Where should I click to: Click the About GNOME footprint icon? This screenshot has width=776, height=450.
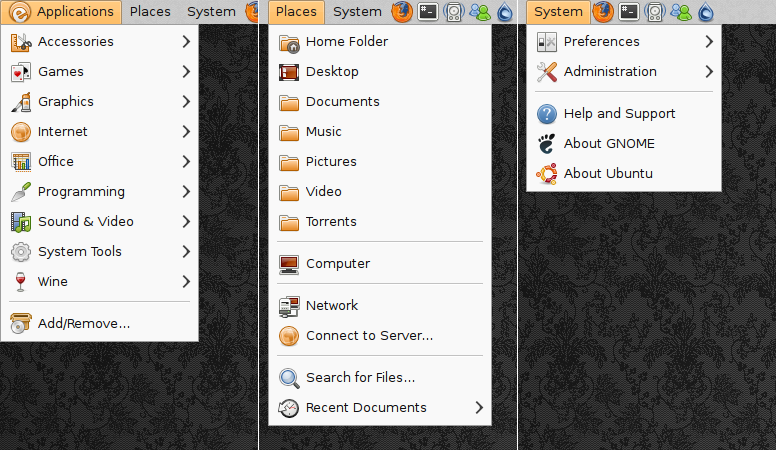coord(547,144)
